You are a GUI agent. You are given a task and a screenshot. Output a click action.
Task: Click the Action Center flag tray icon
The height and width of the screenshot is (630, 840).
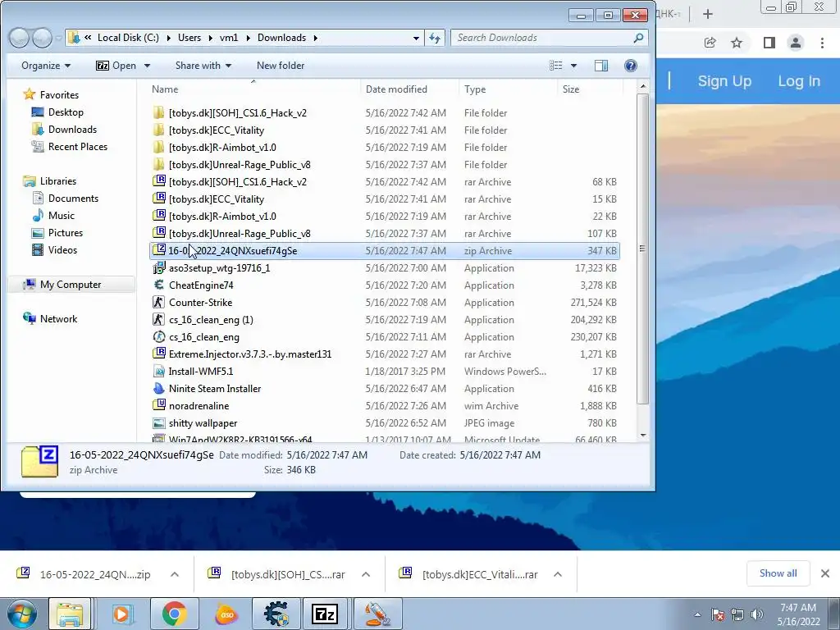pos(717,614)
